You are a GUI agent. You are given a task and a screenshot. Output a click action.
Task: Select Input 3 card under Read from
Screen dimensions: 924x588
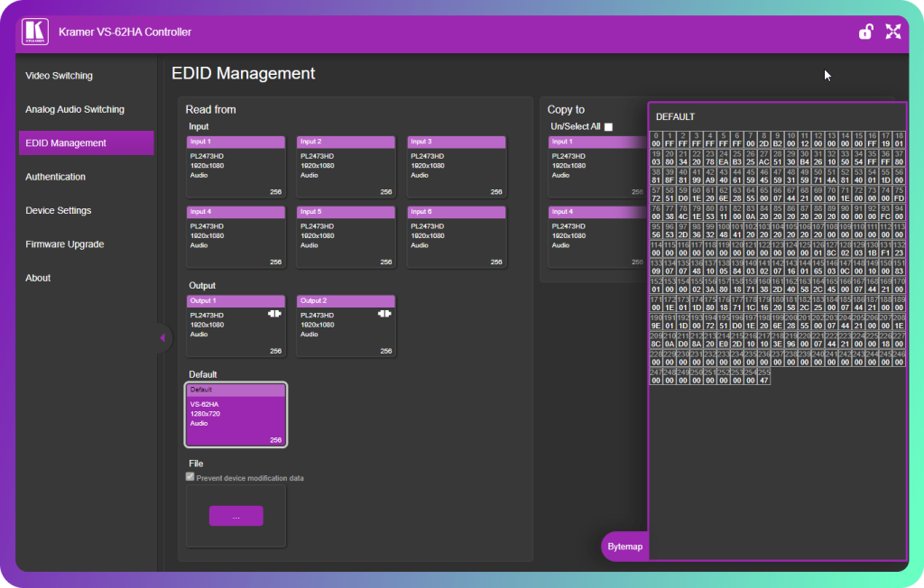[456, 167]
